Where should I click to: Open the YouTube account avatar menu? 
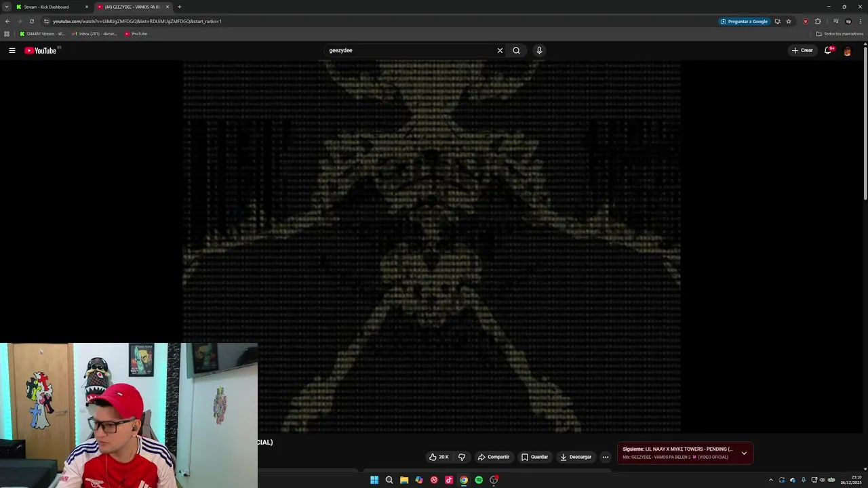(x=847, y=51)
